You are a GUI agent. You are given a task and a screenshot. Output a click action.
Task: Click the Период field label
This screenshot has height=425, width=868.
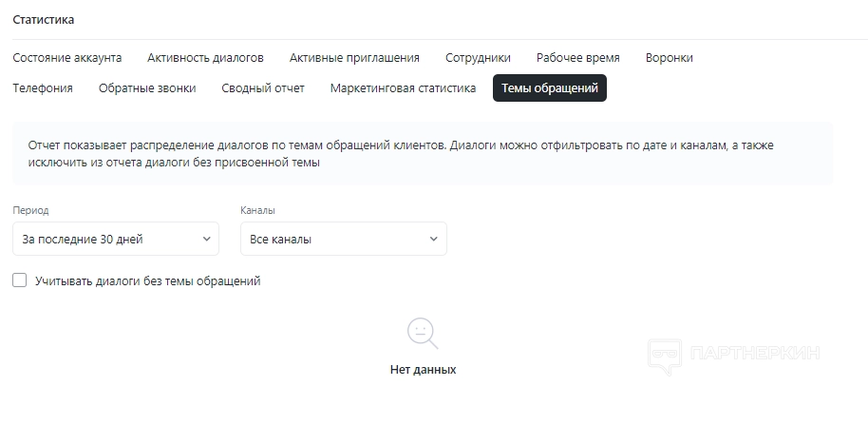30,210
